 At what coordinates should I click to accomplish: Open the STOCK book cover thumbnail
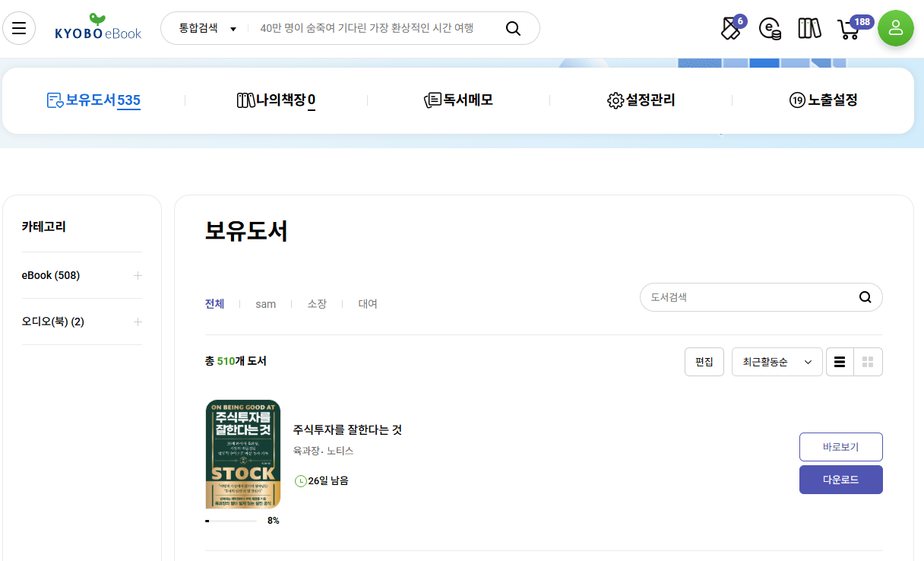[x=243, y=455]
